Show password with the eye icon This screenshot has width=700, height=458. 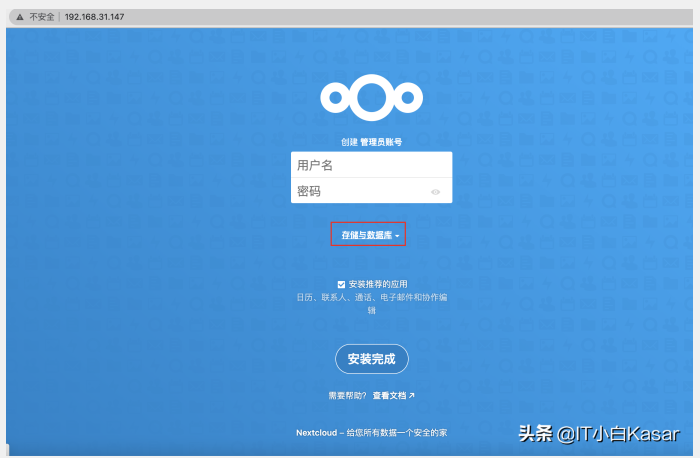[435, 192]
